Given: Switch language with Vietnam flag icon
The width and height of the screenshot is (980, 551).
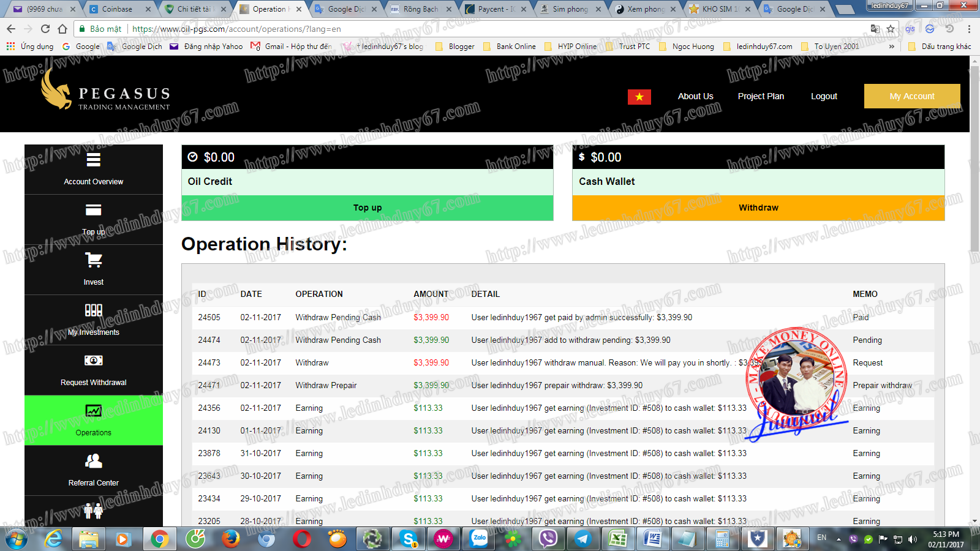Looking at the screenshot, I should [639, 97].
